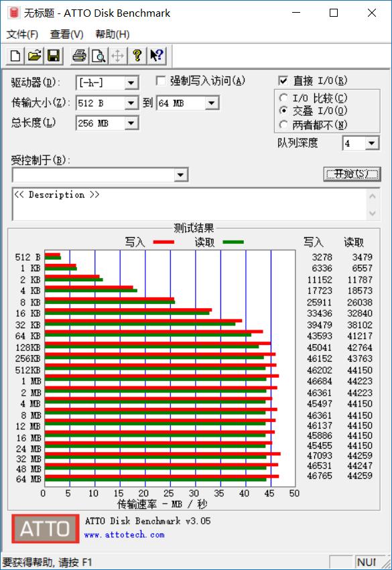392x570 pixels.
Task: Activate the context help arrow icon
Action: (157, 56)
